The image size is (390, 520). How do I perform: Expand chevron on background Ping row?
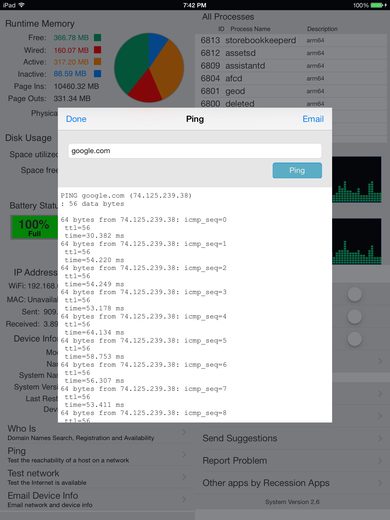pyautogui.click(x=184, y=455)
